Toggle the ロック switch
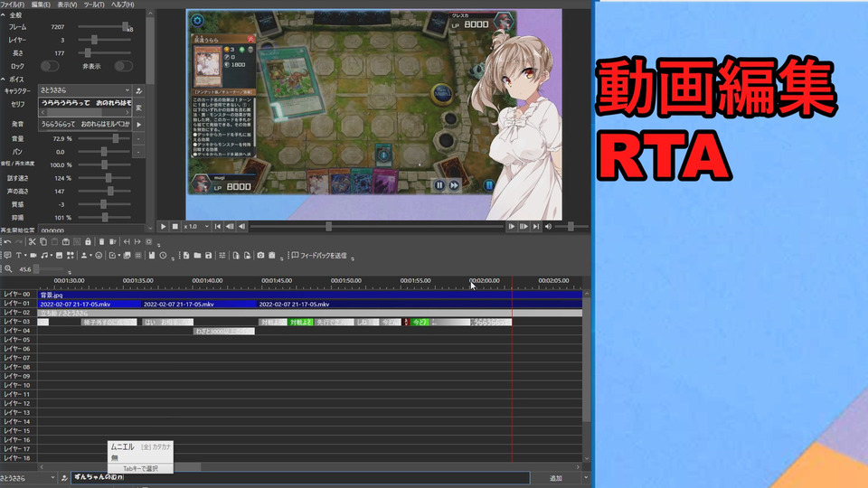Screen dimensions: 868x488 click(x=49, y=66)
